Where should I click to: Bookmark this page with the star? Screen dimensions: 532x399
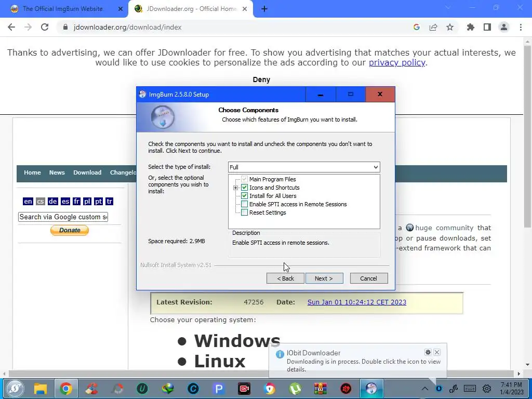tap(449, 27)
